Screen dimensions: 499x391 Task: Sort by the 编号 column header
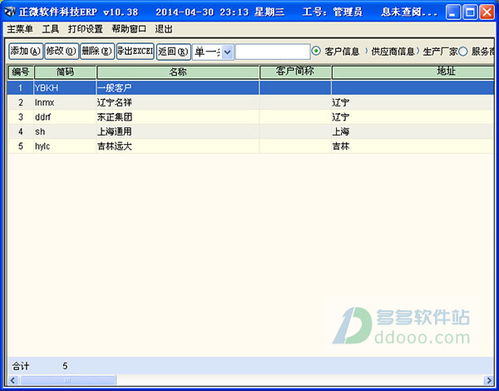[21, 72]
